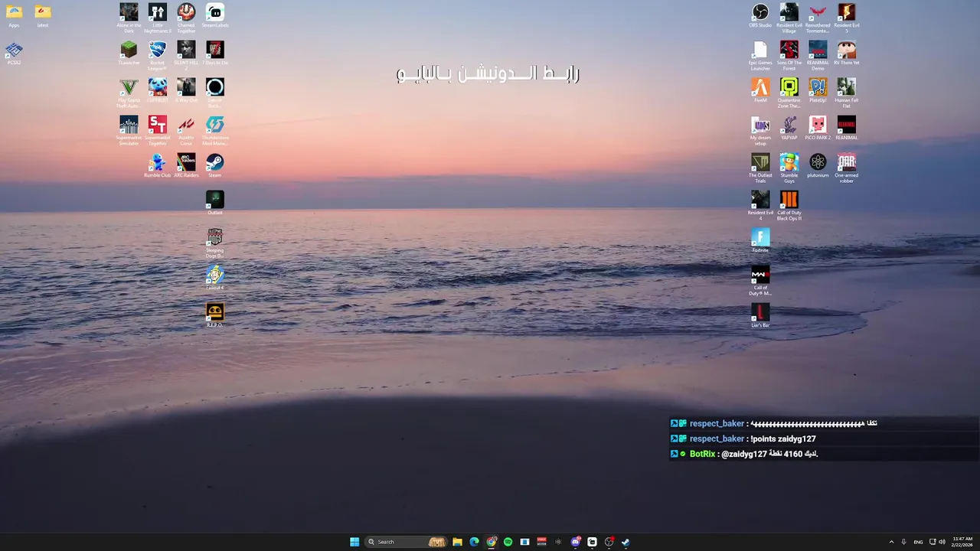Select the StreamLabels shortcut
Viewport: 980px width, 551px height.
(x=215, y=15)
